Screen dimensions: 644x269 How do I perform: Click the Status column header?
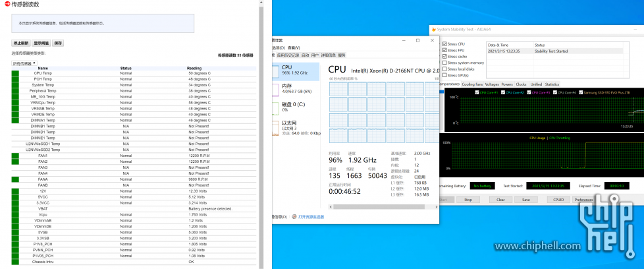tap(126, 69)
